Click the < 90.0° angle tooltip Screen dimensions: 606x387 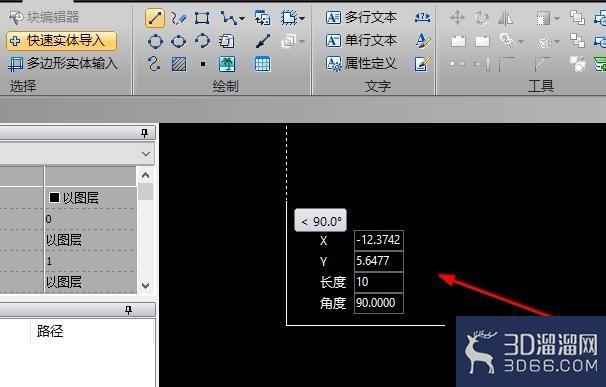point(320,221)
